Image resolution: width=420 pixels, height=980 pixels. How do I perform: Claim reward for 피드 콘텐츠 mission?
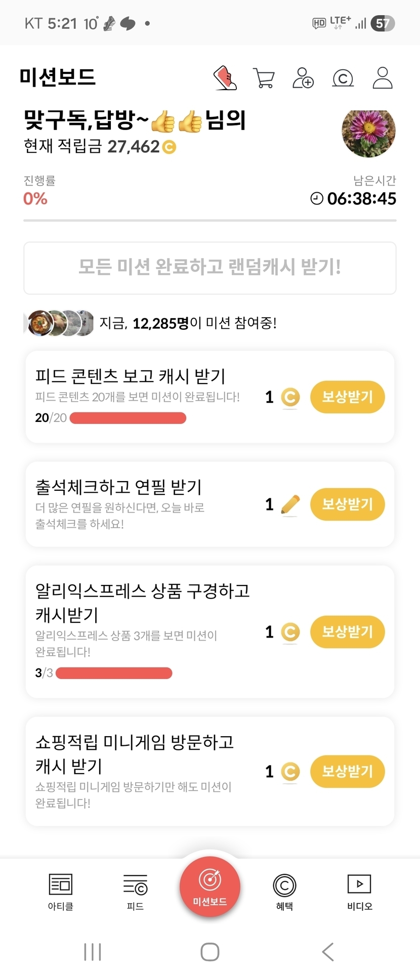[347, 397]
